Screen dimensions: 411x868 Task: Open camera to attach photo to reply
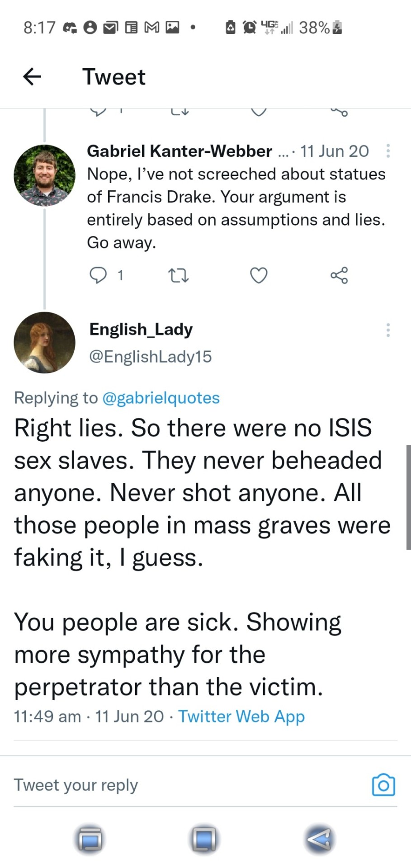(x=383, y=785)
